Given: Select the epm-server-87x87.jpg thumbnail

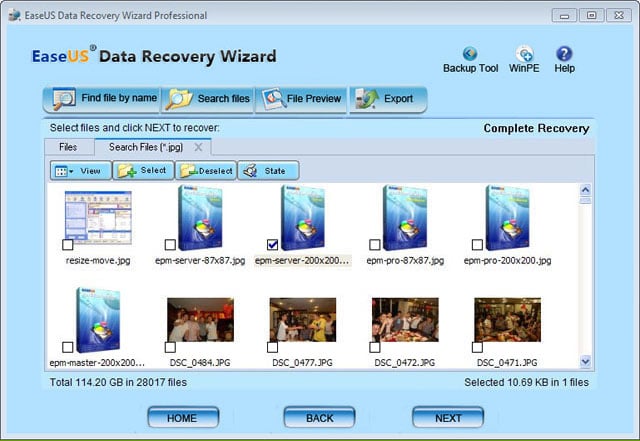Looking at the screenshot, I should (x=200, y=218).
